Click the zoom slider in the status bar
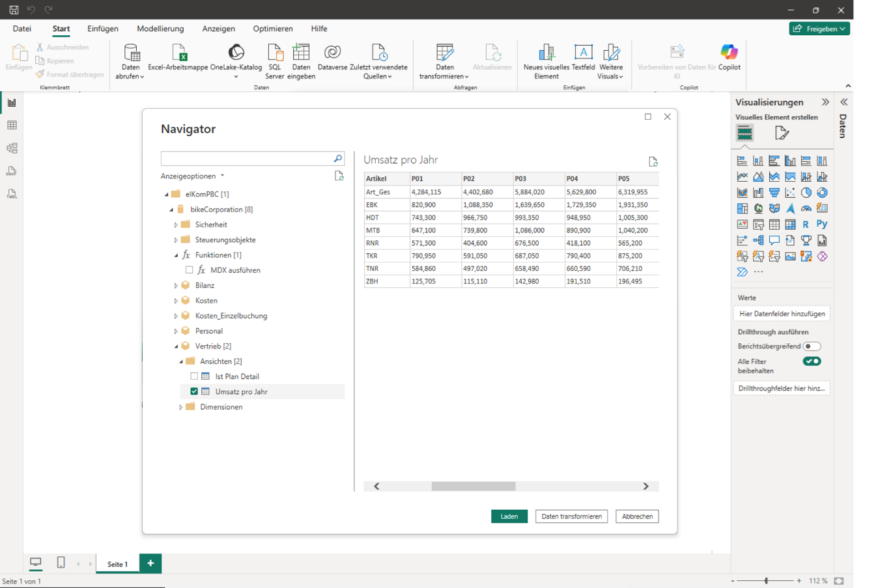Viewport: 878px width, 588px height. pyautogui.click(x=767, y=580)
